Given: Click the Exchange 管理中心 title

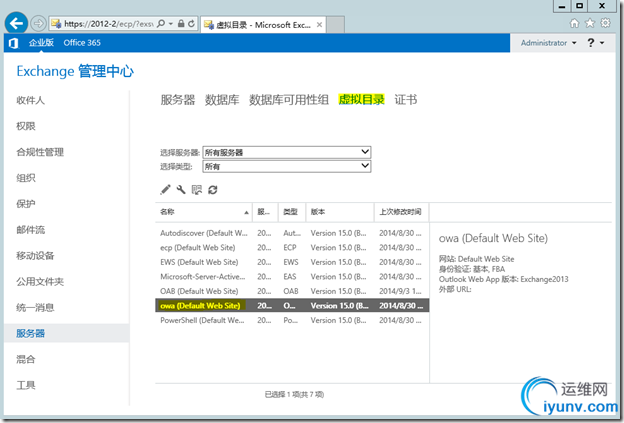Looking at the screenshot, I should (75, 71).
